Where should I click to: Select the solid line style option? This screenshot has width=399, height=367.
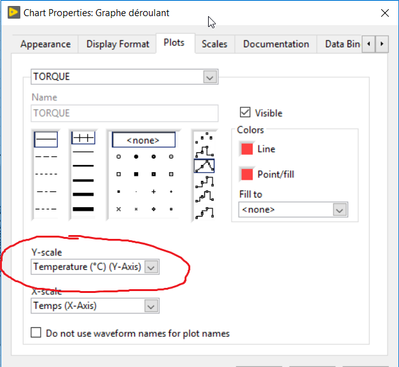(x=46, y=139)
